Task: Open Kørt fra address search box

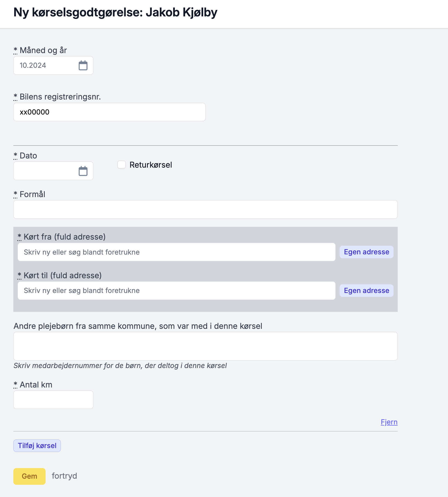Action: coord(176,252)
